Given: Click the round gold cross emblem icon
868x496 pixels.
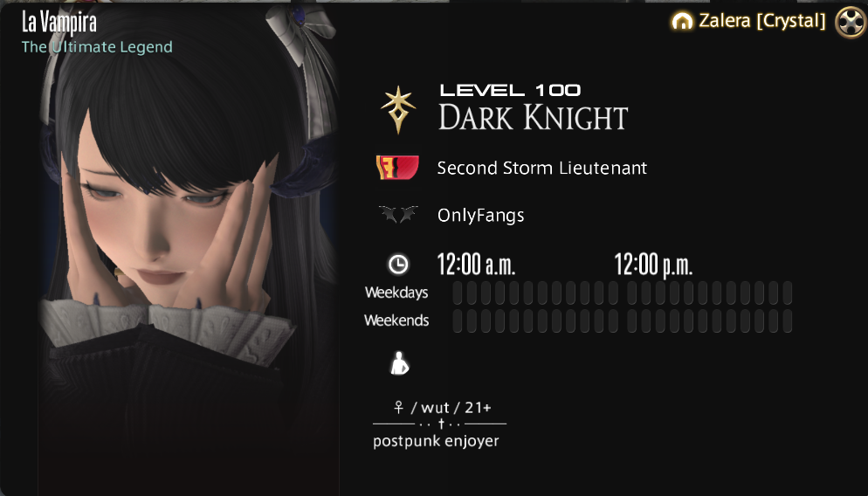Looking at the screenshot, I should point(851,22).
